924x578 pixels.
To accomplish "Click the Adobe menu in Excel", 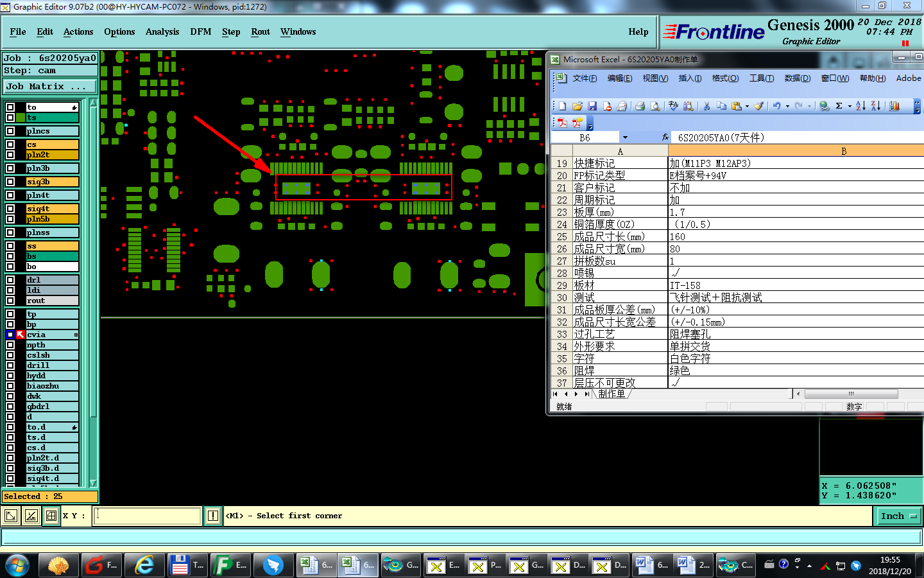I will (909, 78).
